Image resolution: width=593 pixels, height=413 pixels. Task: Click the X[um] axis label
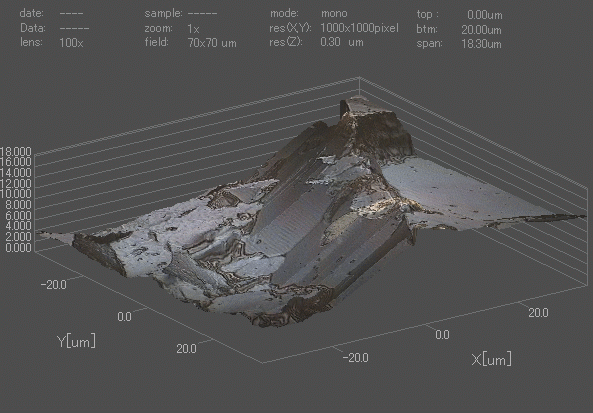click(491, 359)
